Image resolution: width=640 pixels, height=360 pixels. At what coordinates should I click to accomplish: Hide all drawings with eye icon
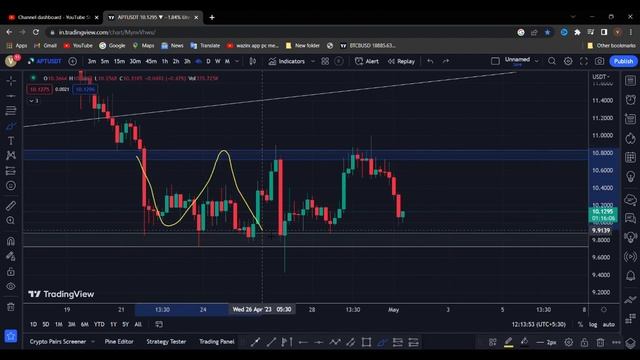click(x=11, y=287)
